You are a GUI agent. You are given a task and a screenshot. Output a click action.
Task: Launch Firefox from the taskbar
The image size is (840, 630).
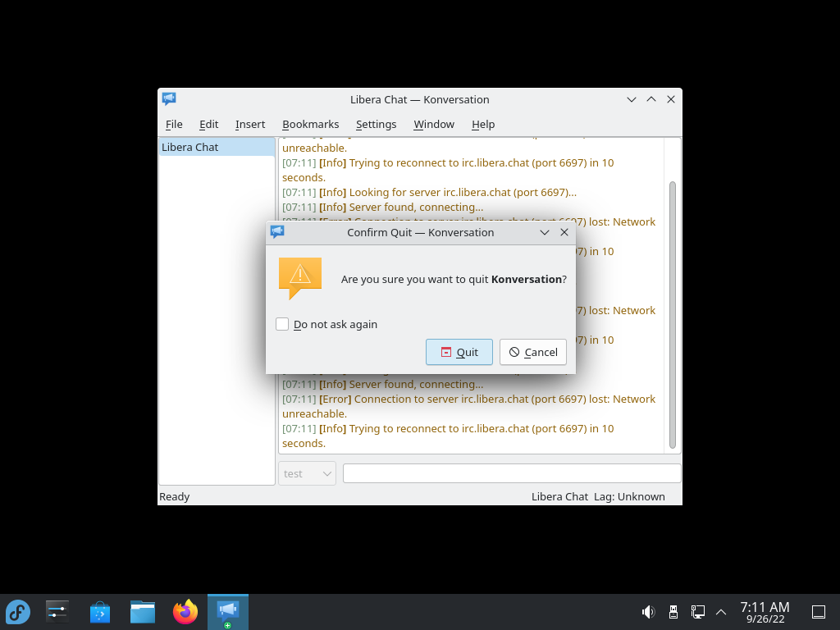click(x=185, y=612)
